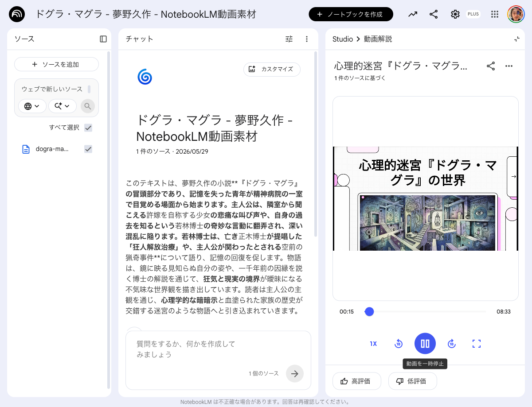Open the chat panel more options menu
This screenshot has width=532, height=407.
[x=307, y=39]
